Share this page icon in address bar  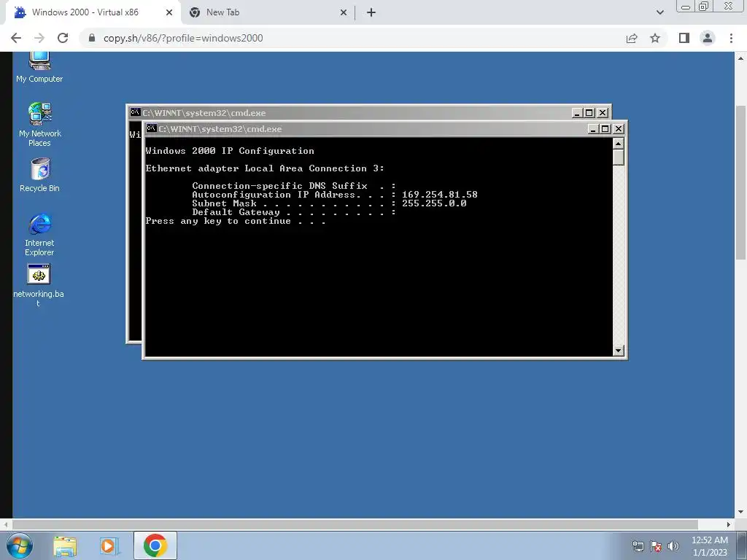632,38
